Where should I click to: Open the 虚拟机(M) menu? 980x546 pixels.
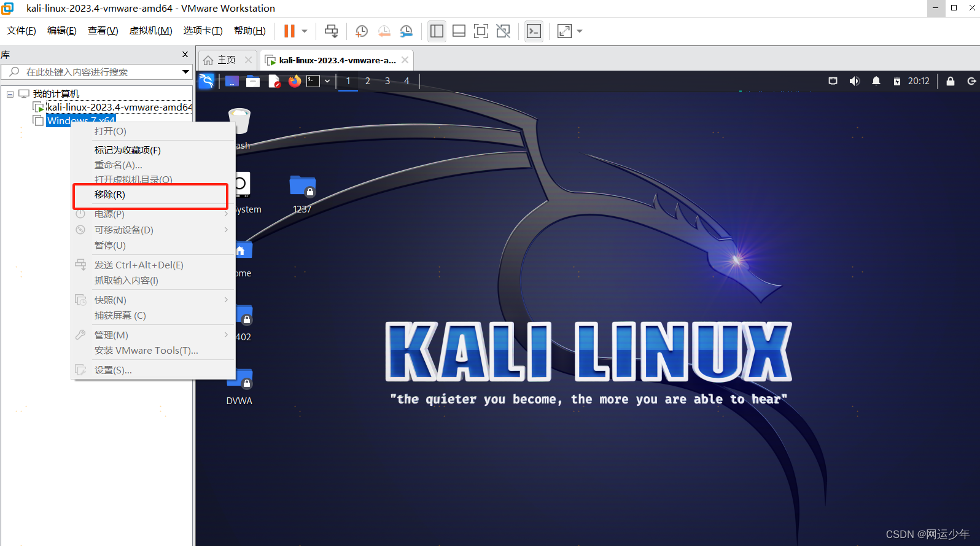click(x=151, y=31)
